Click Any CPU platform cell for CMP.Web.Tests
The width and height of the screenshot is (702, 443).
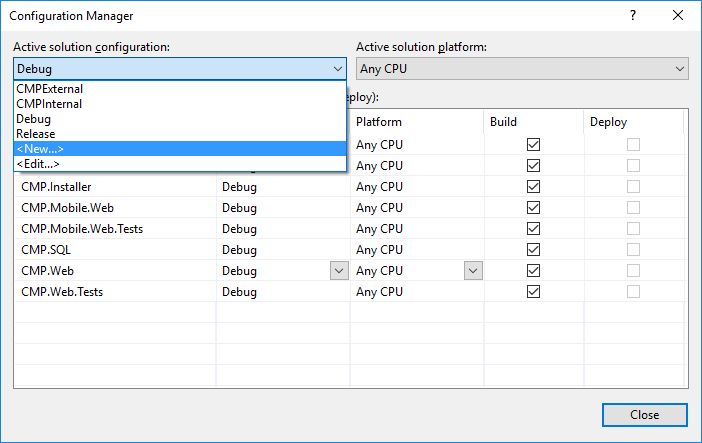point(417,292)
